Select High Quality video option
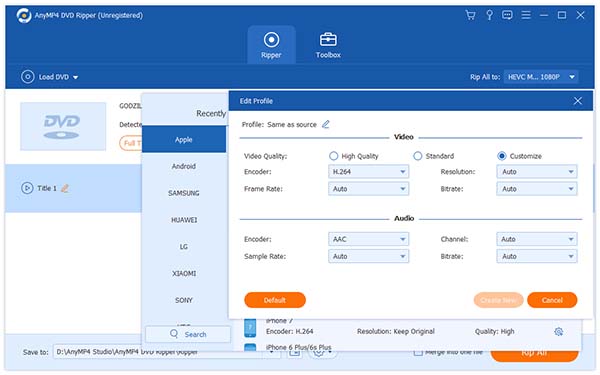Viewport: 600px width, 375px height. (333, 156)
